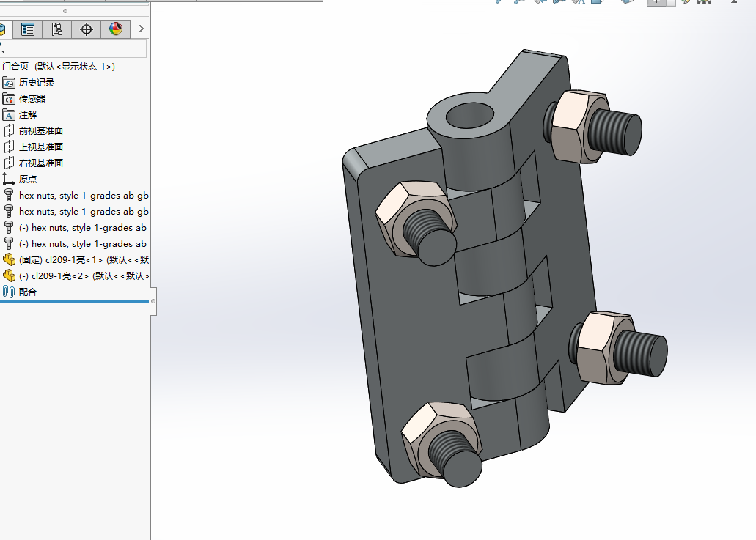
Task: Open the PropertyManager tab
Action: click(27, 29)
